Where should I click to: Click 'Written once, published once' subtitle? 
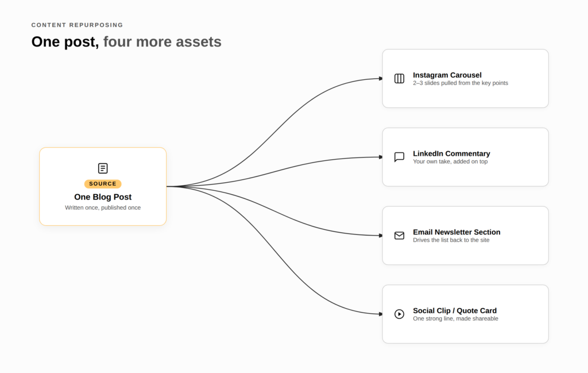[x=103, y=207]
